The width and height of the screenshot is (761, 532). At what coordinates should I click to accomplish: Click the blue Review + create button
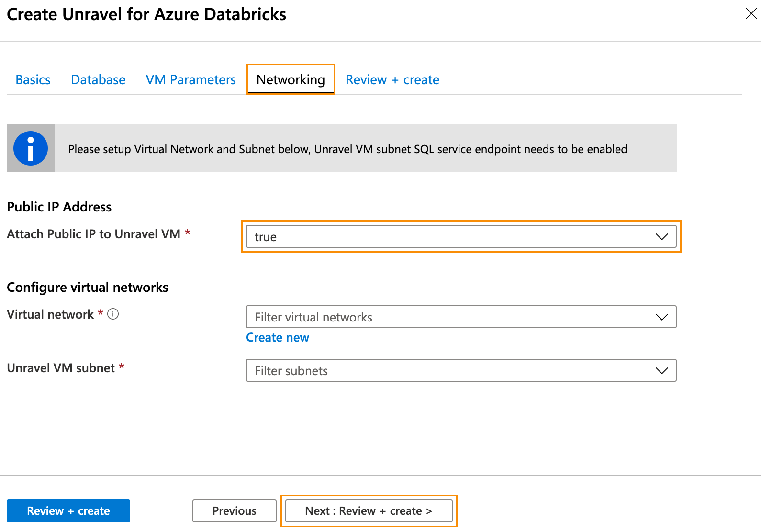tap(68, 511)
